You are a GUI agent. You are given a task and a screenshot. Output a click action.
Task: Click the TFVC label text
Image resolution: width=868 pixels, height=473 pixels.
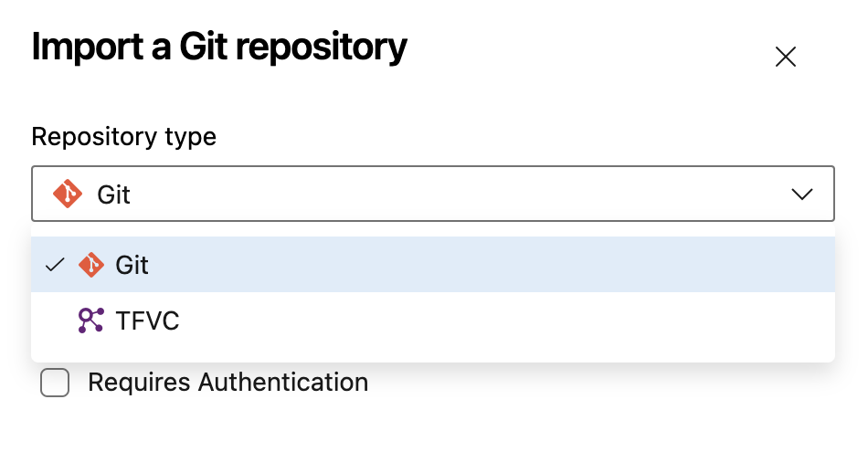pos(147,321)
